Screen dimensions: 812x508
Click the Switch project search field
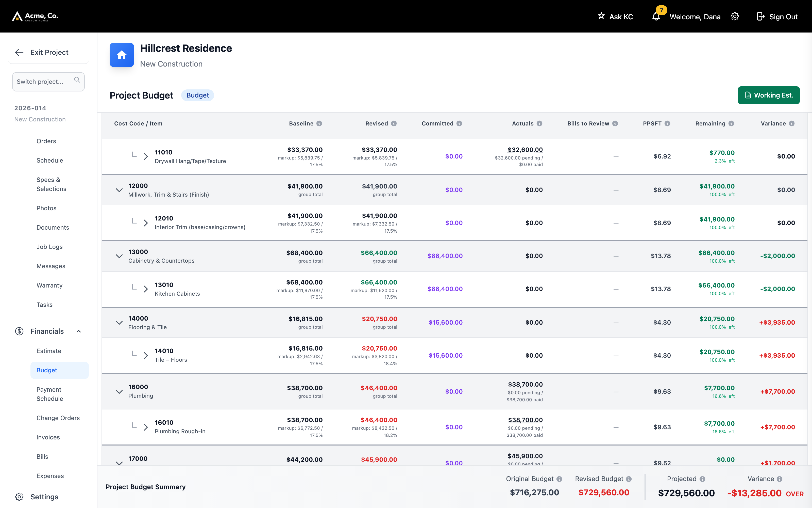pyautogui.click(x=48, y=82)
